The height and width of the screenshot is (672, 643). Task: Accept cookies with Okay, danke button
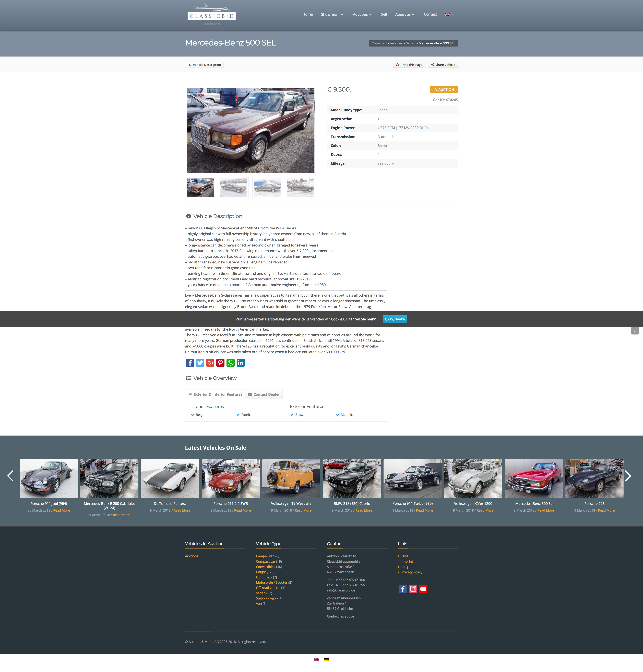coord(395,319)
